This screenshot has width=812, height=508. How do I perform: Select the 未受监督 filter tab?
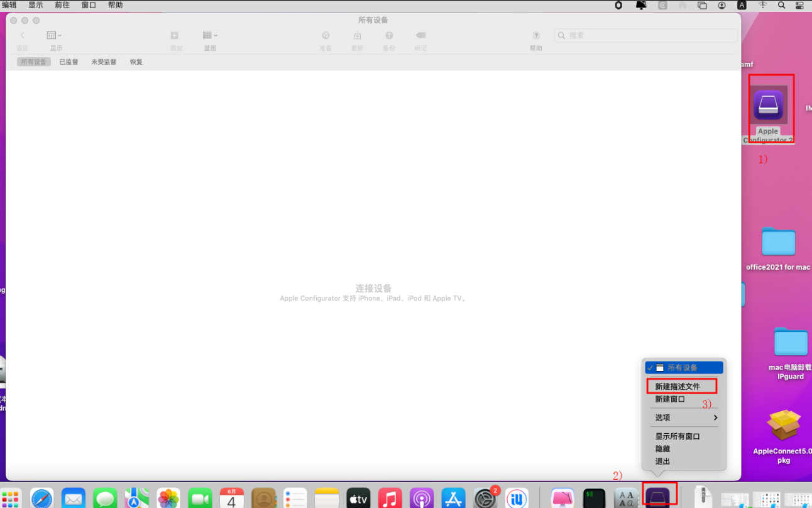click(x=104, y=62)
